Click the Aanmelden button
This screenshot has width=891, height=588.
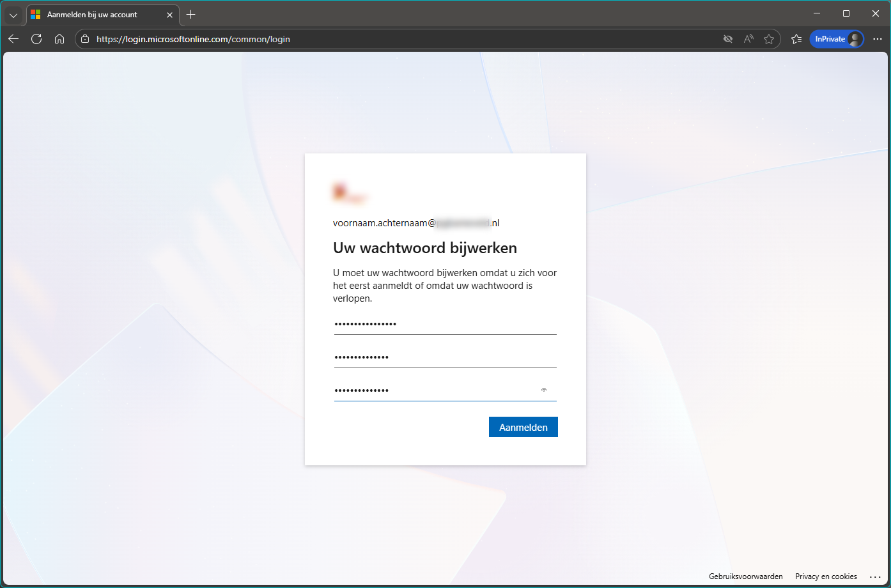point(523,427)
